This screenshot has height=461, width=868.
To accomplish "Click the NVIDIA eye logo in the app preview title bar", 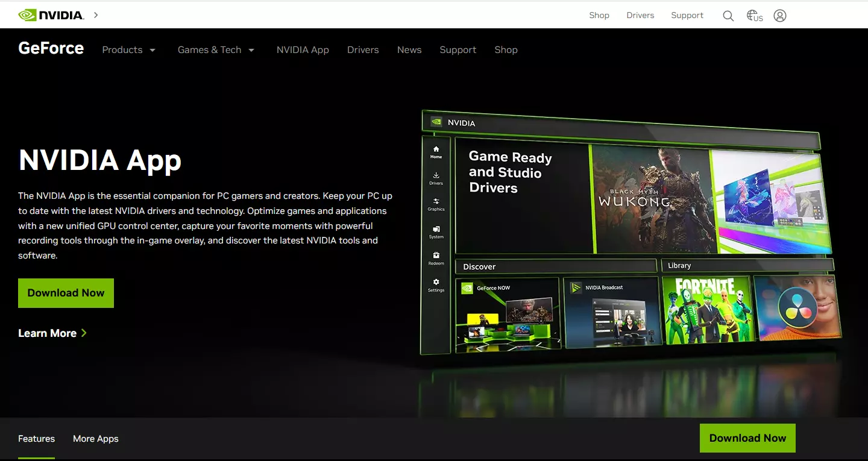I will point(436,122).
